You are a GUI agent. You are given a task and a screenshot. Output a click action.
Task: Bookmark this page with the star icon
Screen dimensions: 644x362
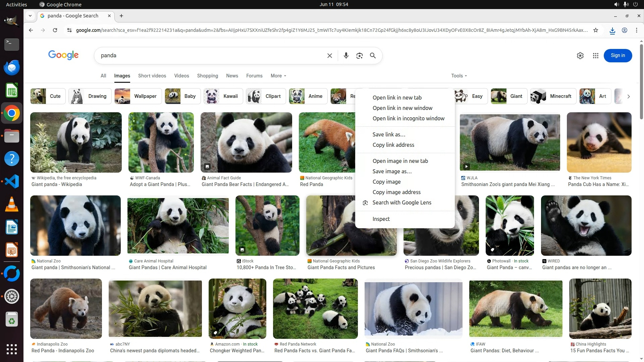[596, 30]
